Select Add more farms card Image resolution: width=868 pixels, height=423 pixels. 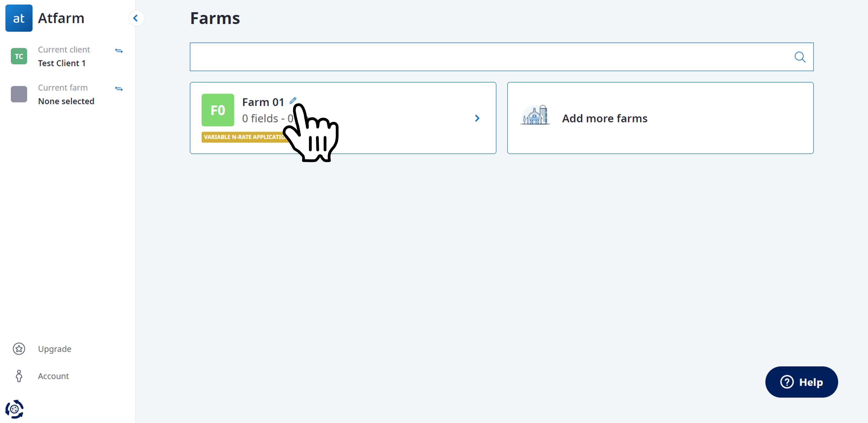(x=660, y=118)
